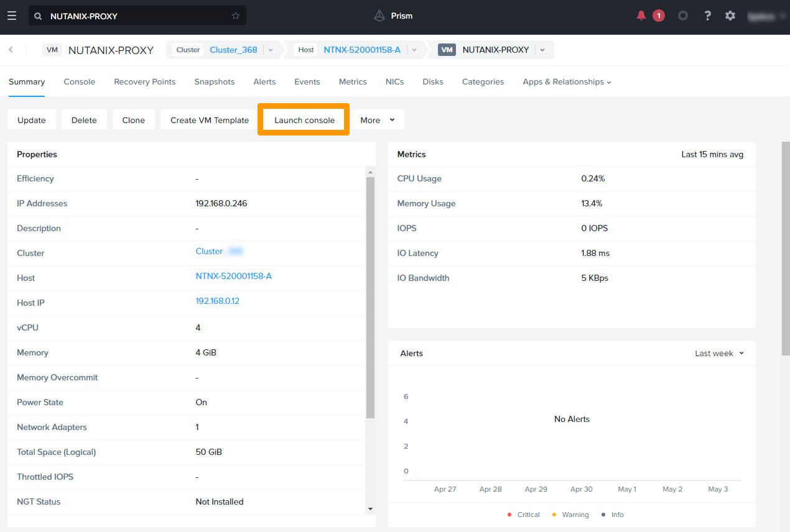Screen dimensions: 790x532
Task: Click the notification bell icon
Action: (x=640, y=16)
